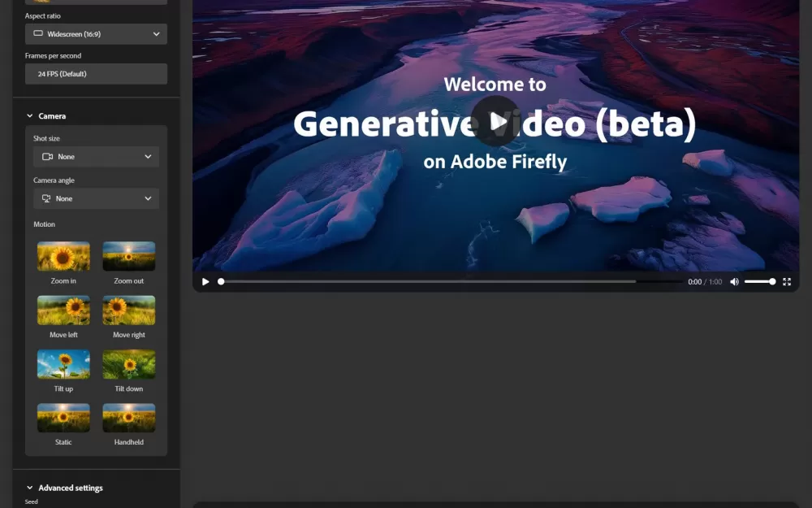This screenshot has width=812, height=508.
Task: Click the 24 FPS frames per second field
Action: point(96,74)
